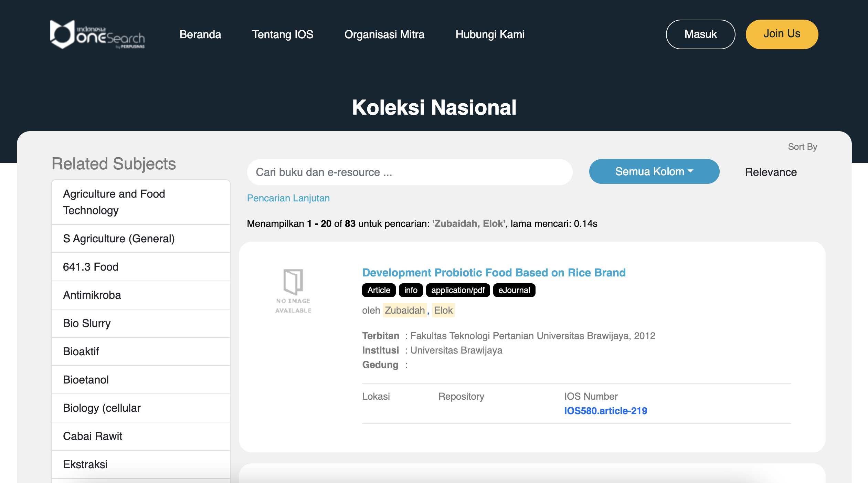868x483 pixels.
Task: Click the Indonesia OneSearch logo
Action: [x=97, y=34]
